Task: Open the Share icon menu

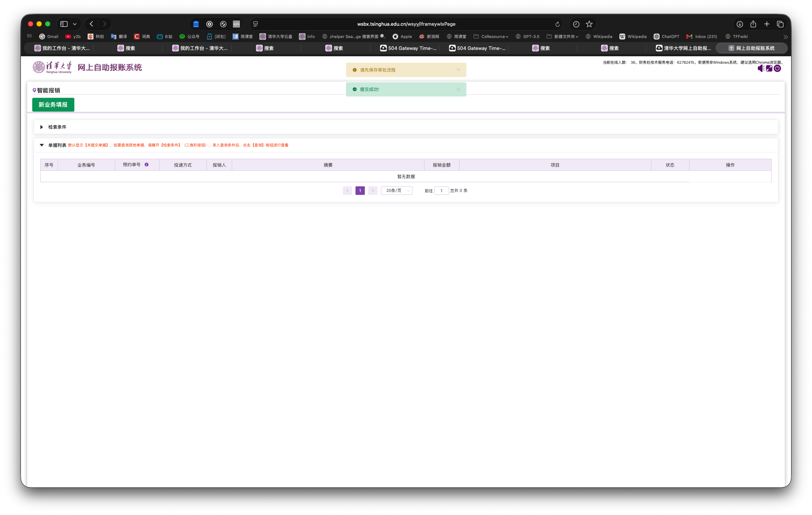Action: [753, 24]
